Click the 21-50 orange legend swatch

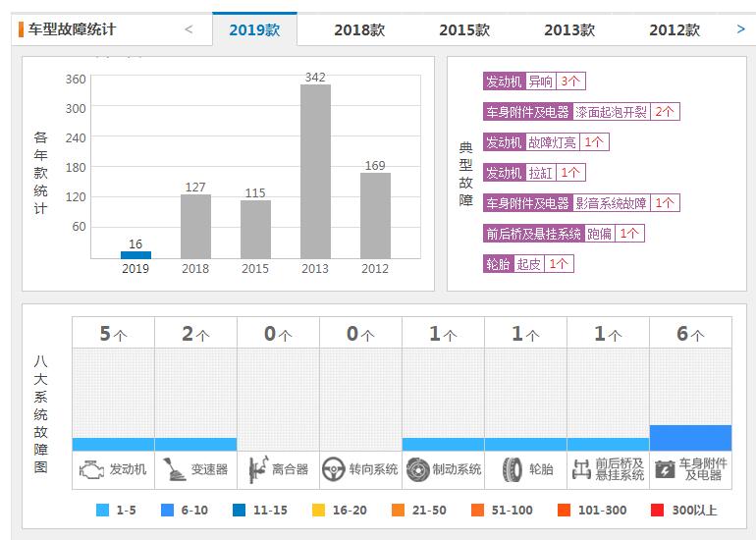click(398, 511)
